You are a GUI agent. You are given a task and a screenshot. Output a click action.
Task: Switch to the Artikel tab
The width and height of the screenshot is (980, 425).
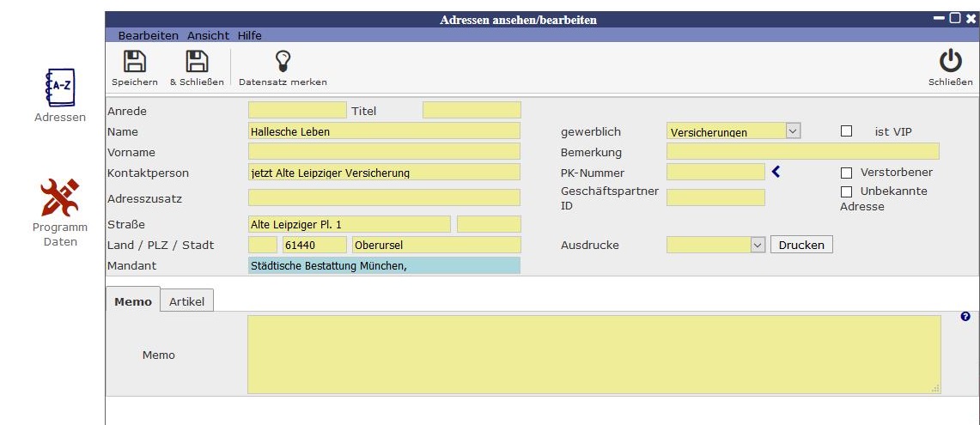[x=186, y=301]
